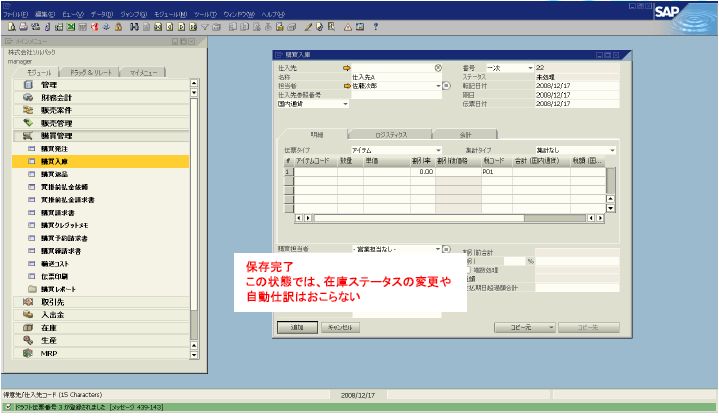The width and height of the screenshot is (719, 416).
Task: Toggle the 端数処理 checkbox
Action: (x=468, y=270)
